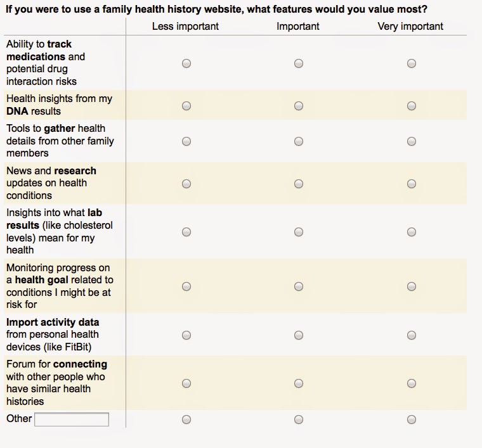
Task: Choose Important for the Other row
Action: point(299,419)
